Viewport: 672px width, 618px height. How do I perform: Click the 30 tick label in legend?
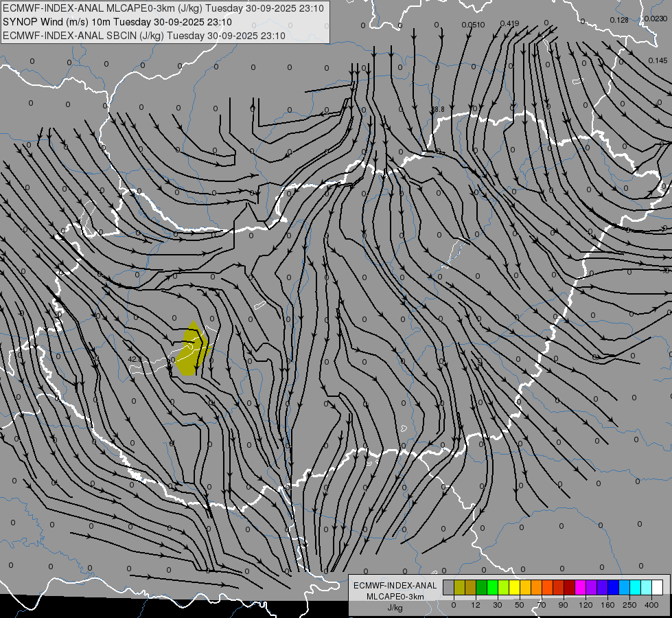[x=498, y=605]
